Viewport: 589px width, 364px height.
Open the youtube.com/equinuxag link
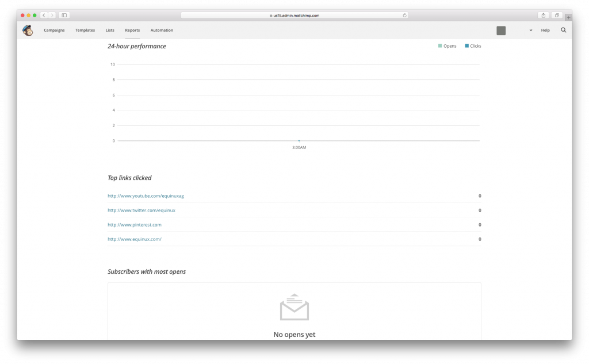[x=146, y=196]
